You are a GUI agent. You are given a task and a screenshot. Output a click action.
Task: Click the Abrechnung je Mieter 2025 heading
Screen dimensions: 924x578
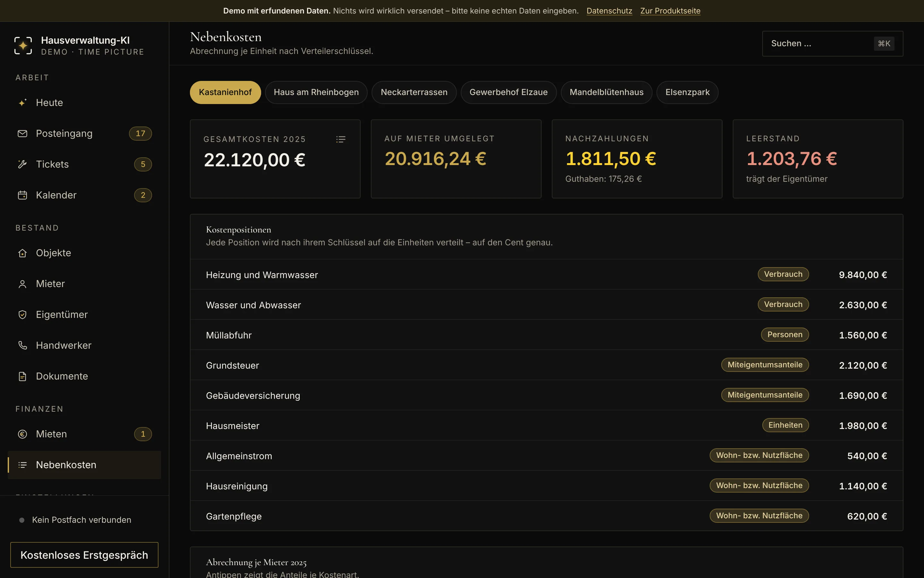tap(256, 562)
